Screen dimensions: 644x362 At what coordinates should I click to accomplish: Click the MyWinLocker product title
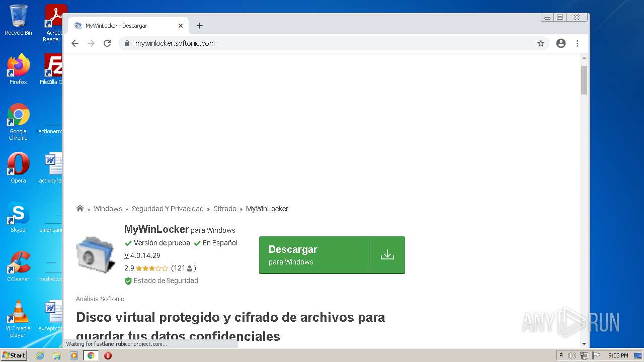click(156, 229)
